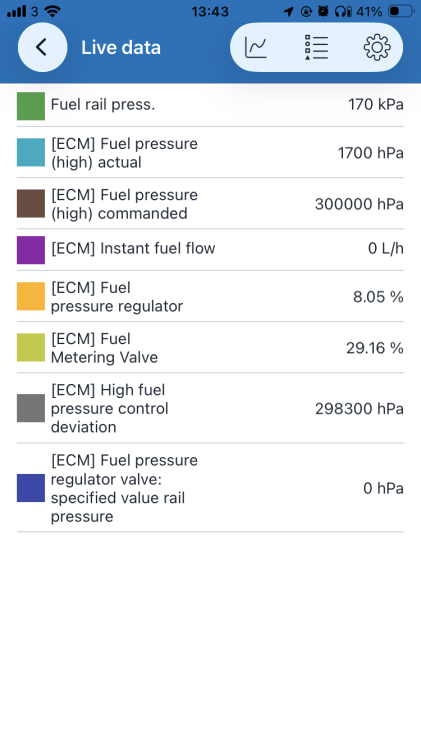
Task: Select the Instant fuel flow label
Action: click(133, 248)
